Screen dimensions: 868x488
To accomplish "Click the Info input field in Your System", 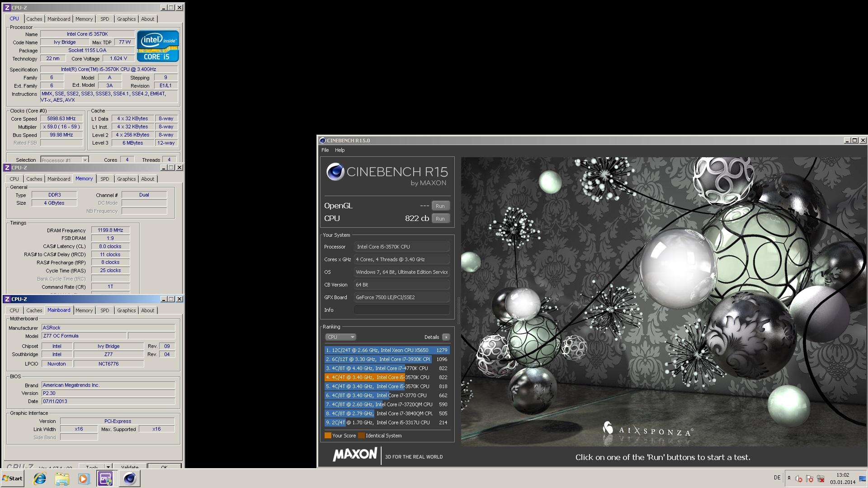I will 402,310.
